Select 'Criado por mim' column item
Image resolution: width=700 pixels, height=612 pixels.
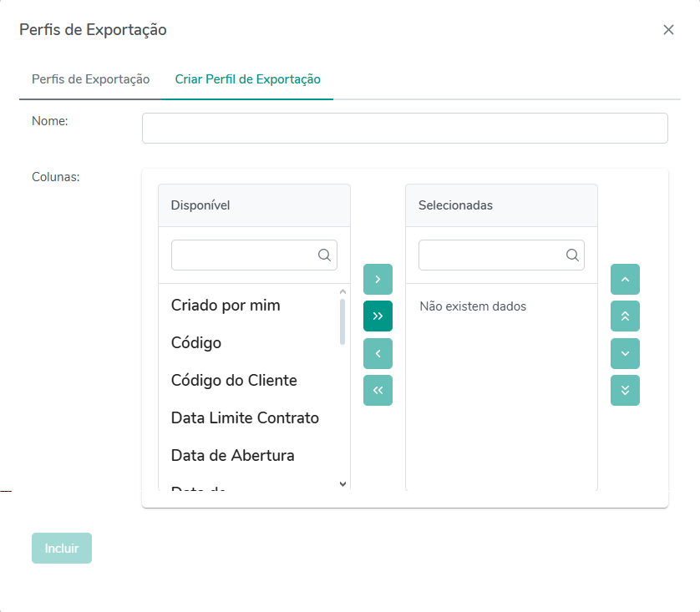226,306
